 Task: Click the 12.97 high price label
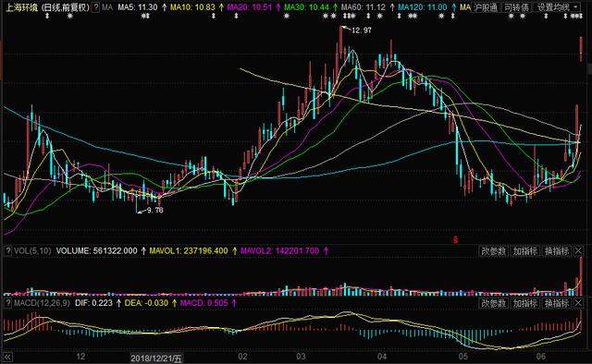tap(362, 30)
